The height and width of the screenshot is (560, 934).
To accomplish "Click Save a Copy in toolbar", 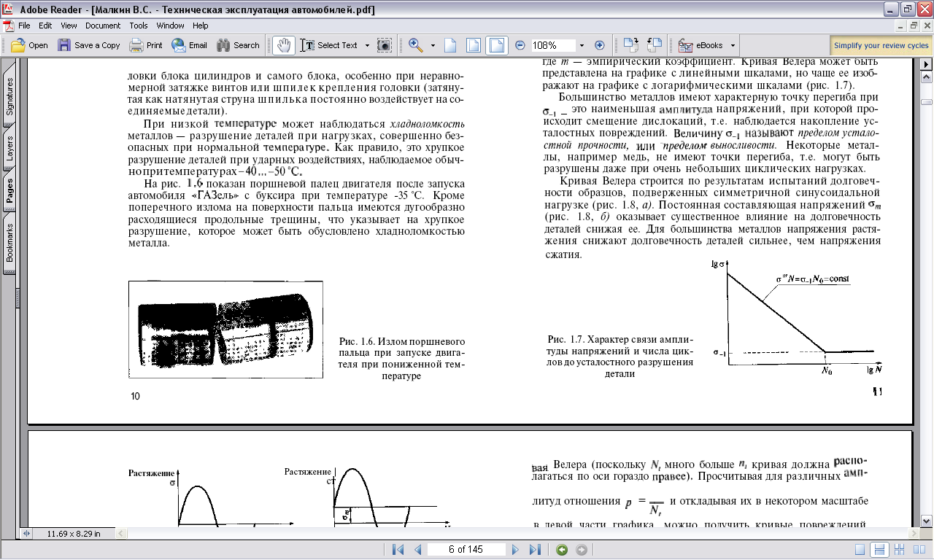I will 89,45.
